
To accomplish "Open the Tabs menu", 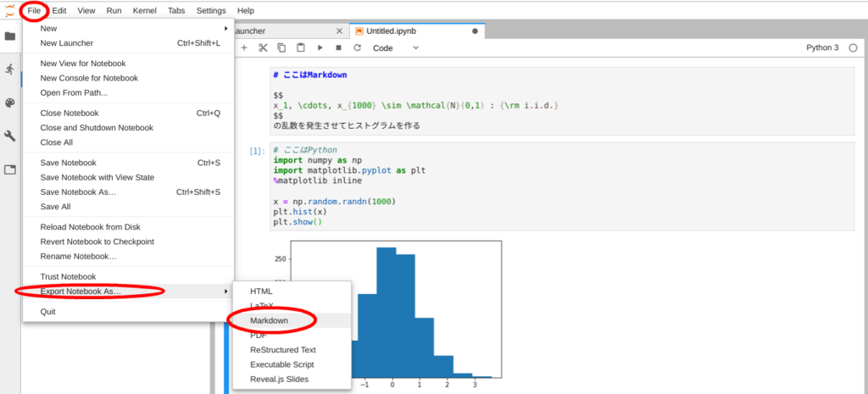I will click(x=176, y=10).
